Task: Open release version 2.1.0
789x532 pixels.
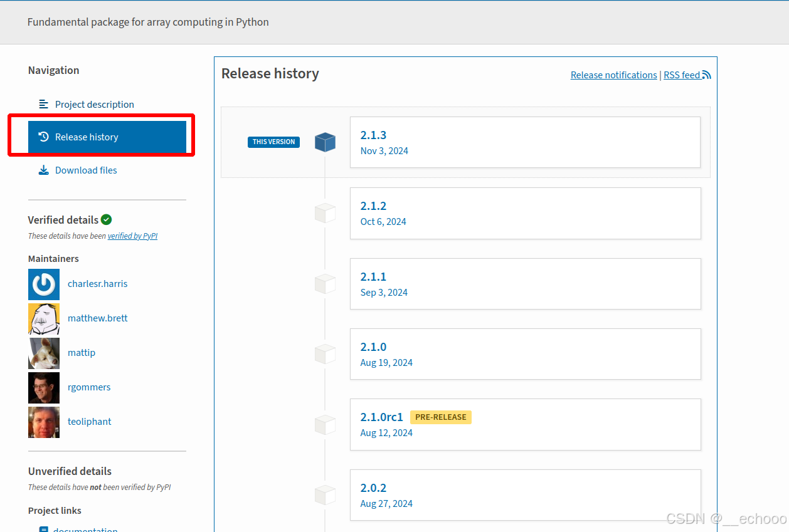Action: point(525,354)
